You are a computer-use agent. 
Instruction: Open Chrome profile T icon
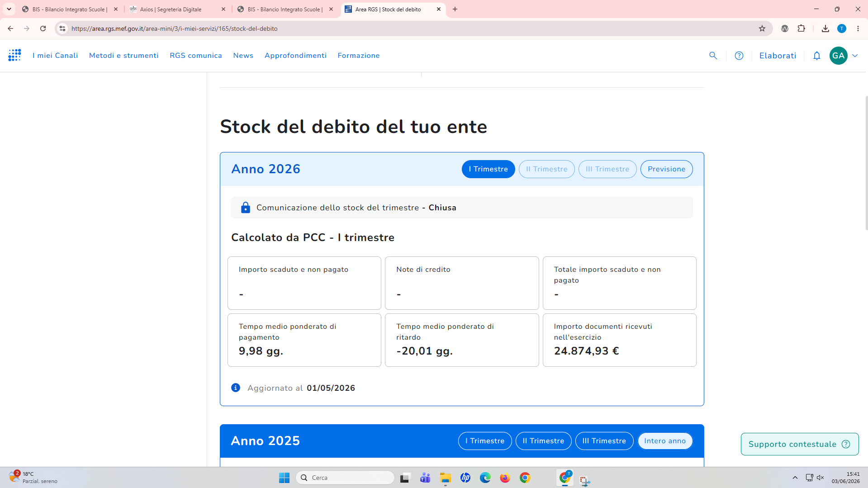point(841,28)
